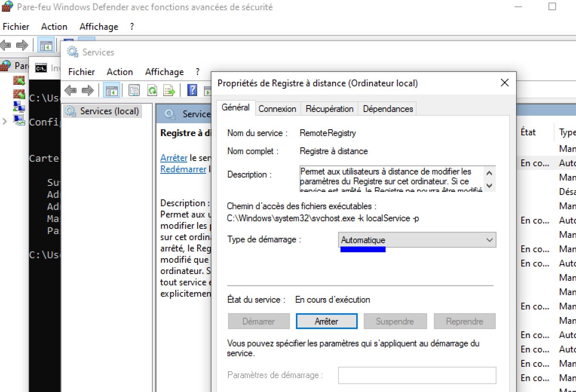The width and height of the screenshot is (576, 392).
Task: Open the startup type dropdown showing Automatique
Action: [417, 240]
